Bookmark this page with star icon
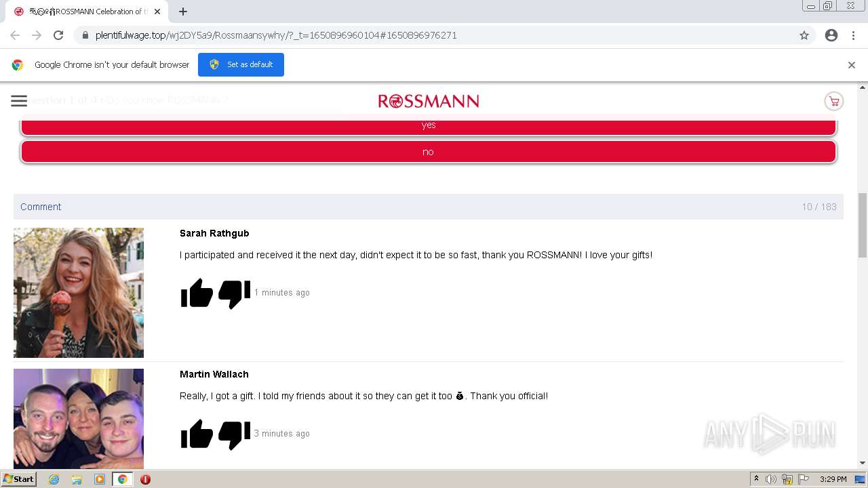 (x=804, y=35)
